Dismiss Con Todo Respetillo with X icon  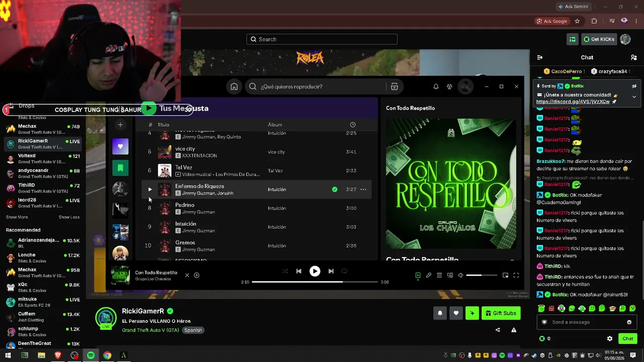tap(187, 275)
